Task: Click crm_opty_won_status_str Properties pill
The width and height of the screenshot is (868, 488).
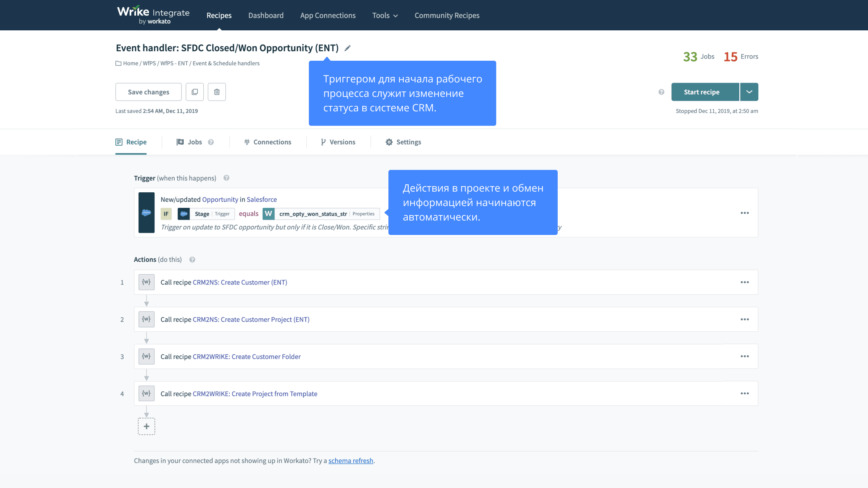Action: coord(321,214)
